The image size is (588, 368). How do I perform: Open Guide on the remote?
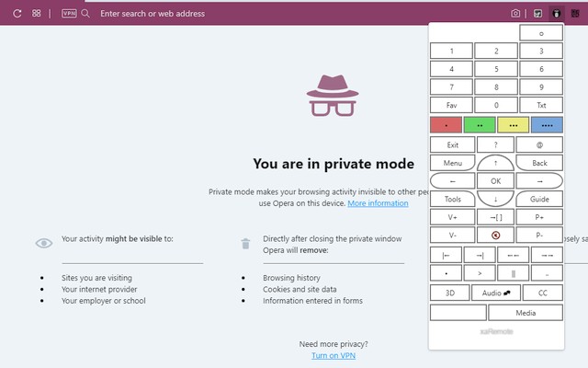tap(539, 199)
